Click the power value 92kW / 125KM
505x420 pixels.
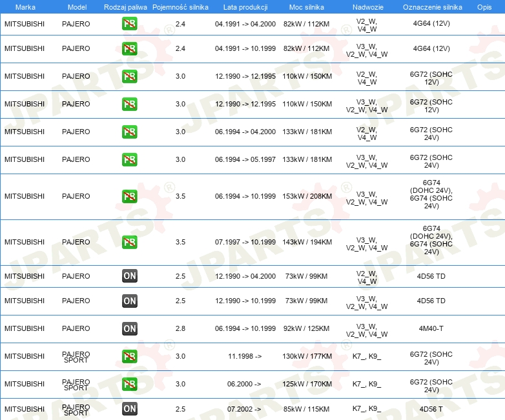pos(306,328)
